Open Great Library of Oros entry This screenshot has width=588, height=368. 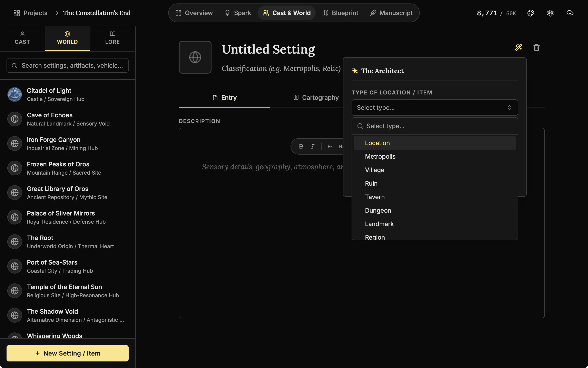68,193
